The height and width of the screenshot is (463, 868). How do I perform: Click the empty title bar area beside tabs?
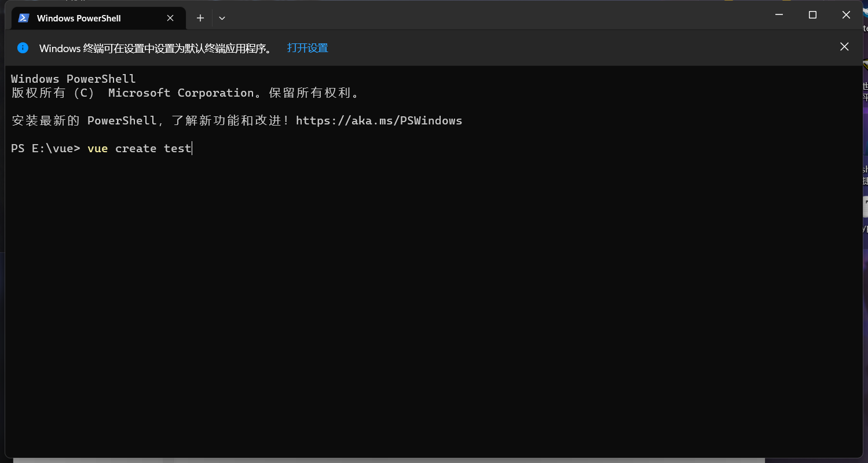492,17
